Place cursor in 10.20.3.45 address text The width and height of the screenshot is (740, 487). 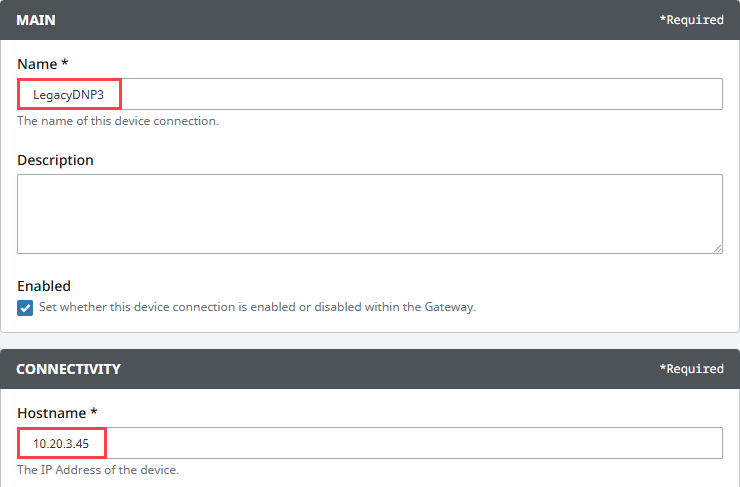(61, 444)
